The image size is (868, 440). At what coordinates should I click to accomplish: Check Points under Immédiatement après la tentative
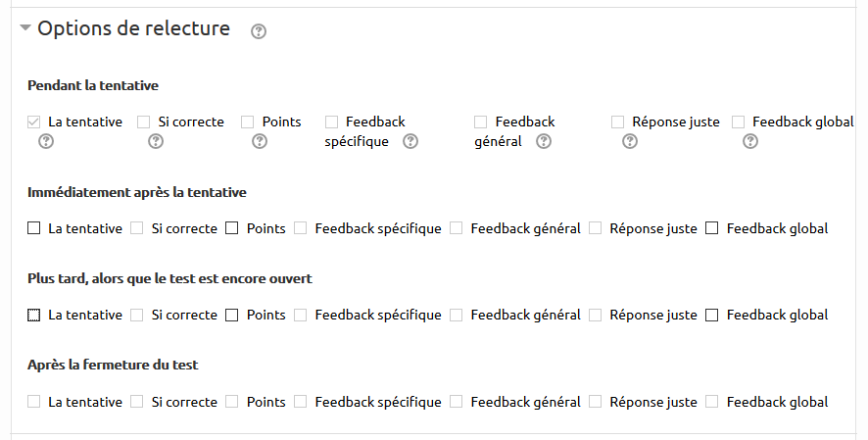tap(232, 228)
